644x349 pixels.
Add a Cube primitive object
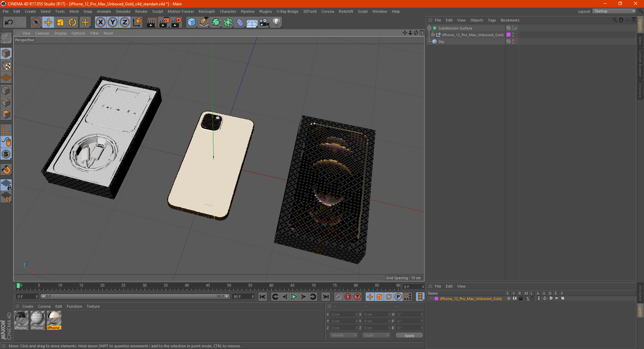[192, 22]
